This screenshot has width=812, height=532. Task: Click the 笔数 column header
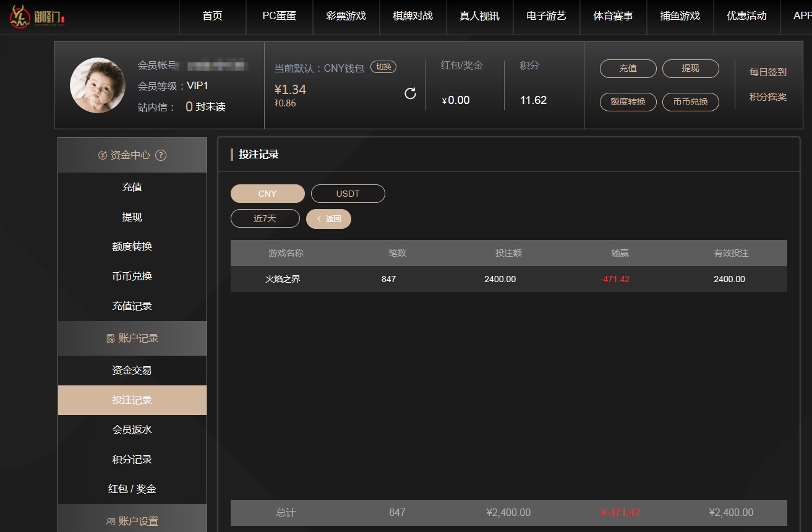397,253
